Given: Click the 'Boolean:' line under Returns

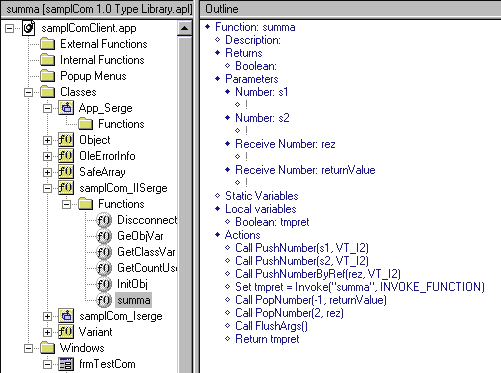Looking at the screenshot, I should (x=256, y=66).
